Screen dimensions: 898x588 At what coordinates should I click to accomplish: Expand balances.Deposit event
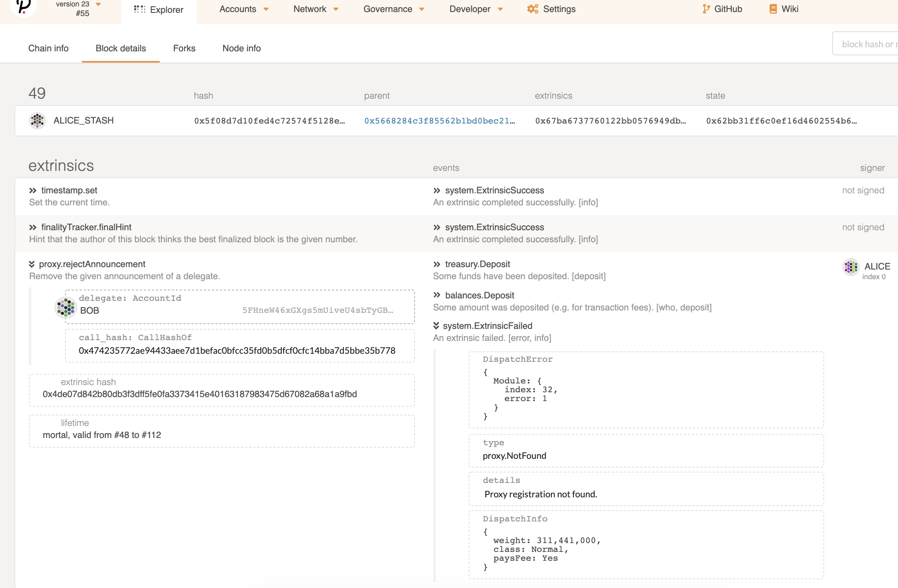(437, 295)
